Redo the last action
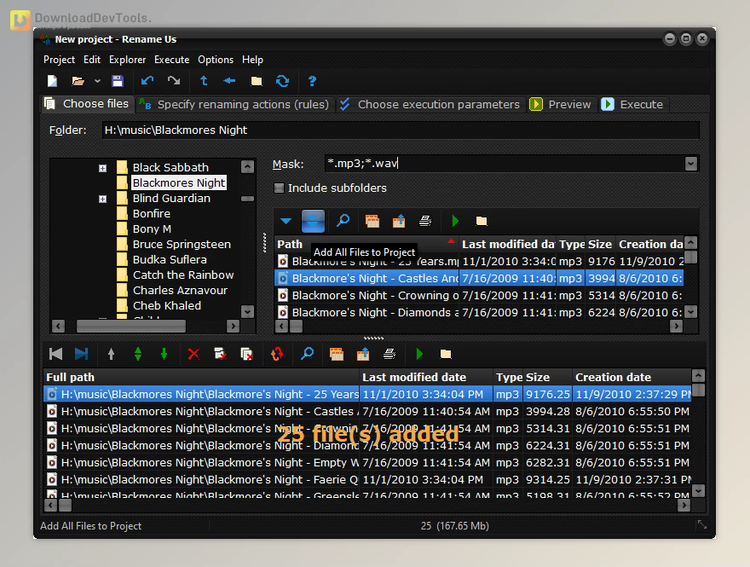This screenshot has height=567, width=750. (x=174, y=81)
